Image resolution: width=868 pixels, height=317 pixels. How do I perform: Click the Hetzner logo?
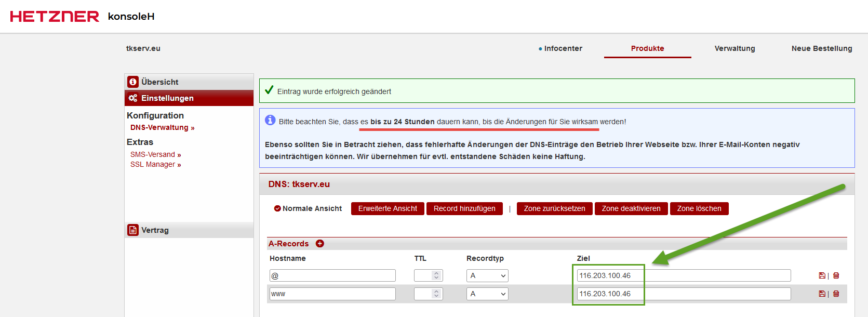(55, 17)
